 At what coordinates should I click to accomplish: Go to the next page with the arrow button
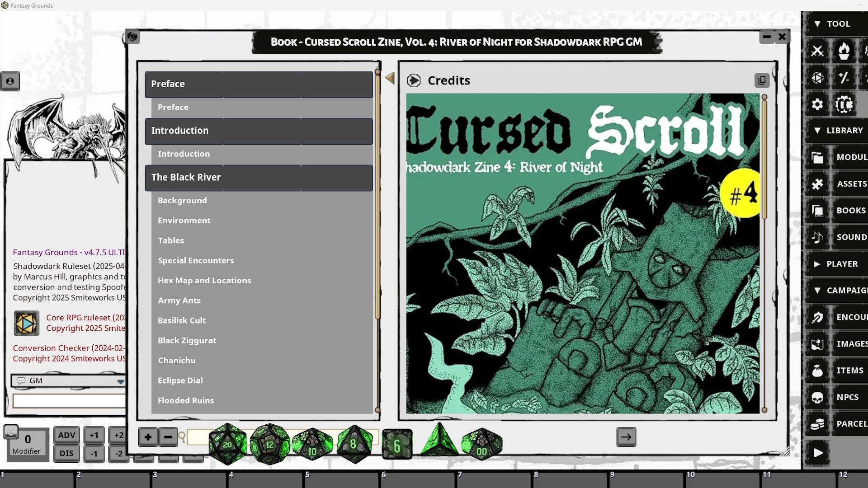pos(626,437)
